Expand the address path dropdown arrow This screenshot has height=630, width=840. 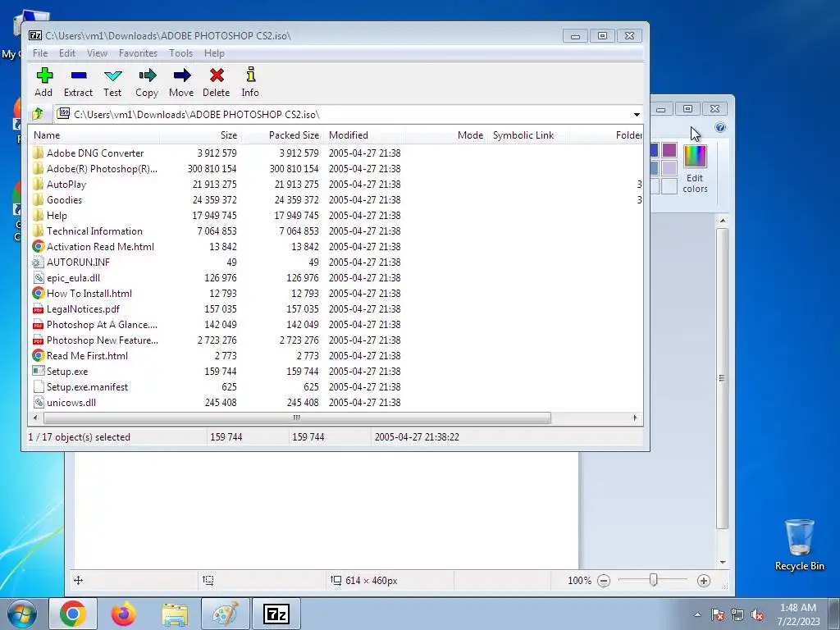637,115
